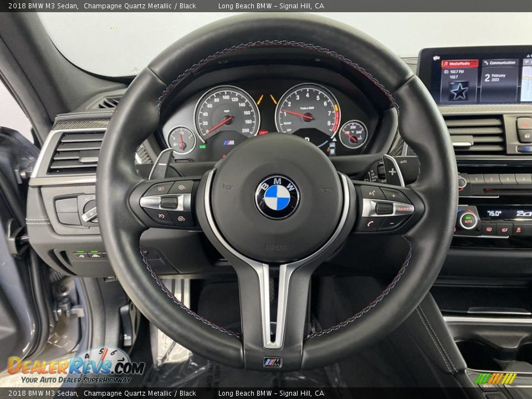Tap the BMW roundel horn pad
Viewport: 532px width, 399px height.
[277, 197]
